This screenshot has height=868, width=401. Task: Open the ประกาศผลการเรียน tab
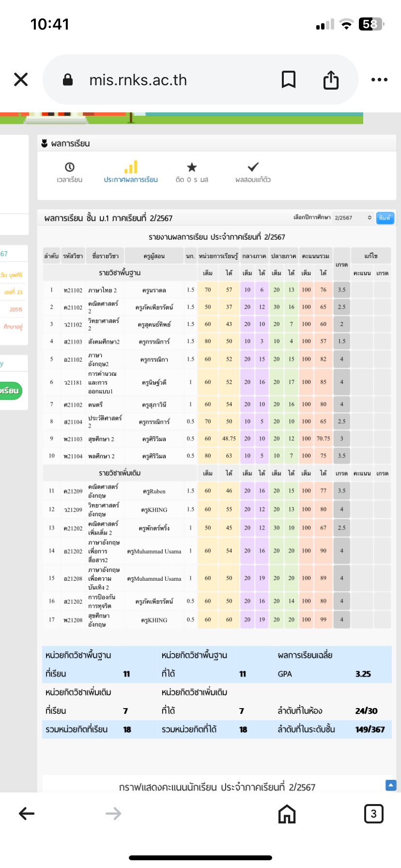[x=131, y=172]
